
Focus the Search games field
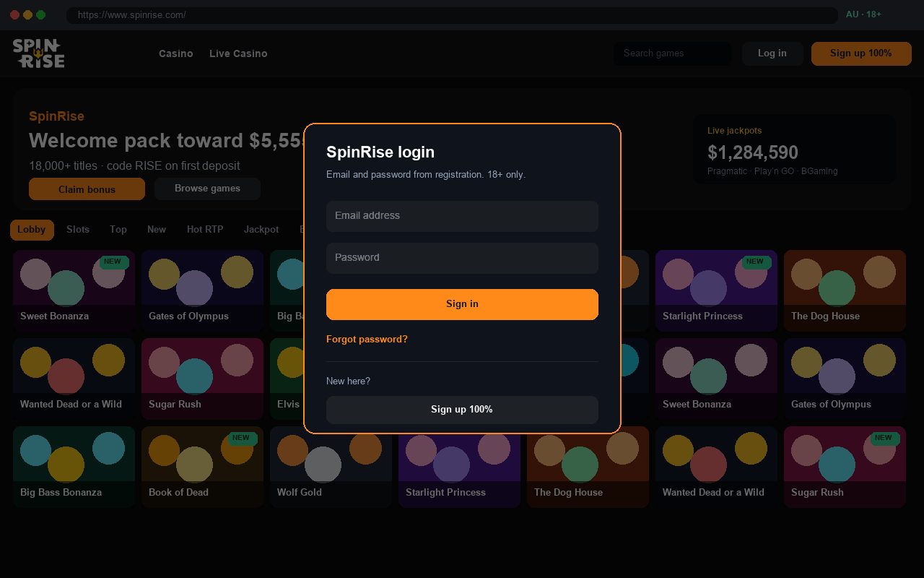(x=672, y=53)
